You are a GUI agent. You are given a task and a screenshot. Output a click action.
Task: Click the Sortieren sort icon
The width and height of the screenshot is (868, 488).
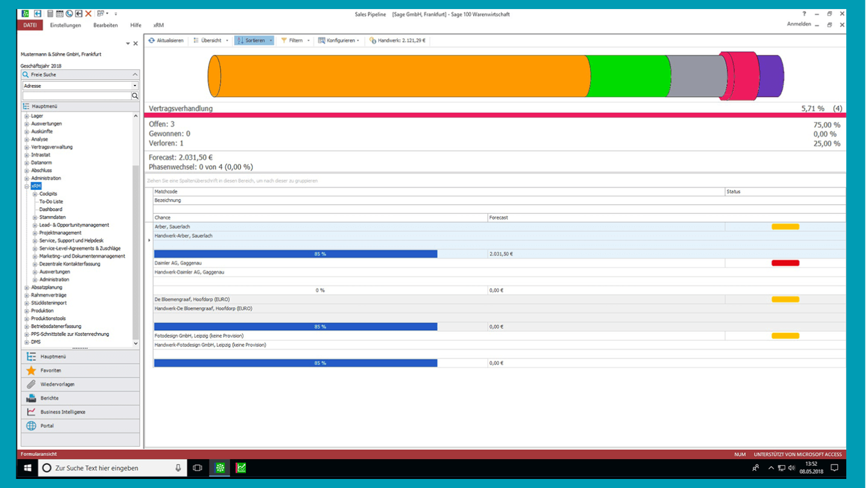click(239, 40)
